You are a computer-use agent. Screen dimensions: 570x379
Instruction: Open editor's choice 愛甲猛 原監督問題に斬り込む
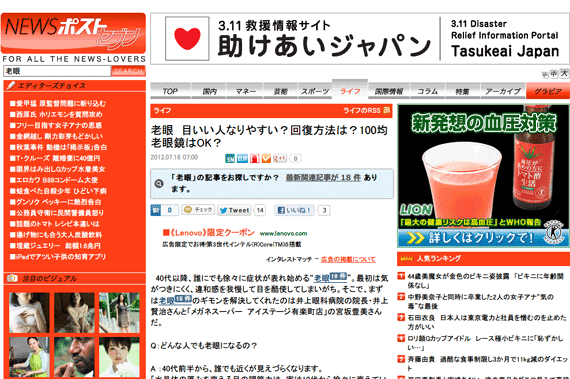(x=58, y=104)
